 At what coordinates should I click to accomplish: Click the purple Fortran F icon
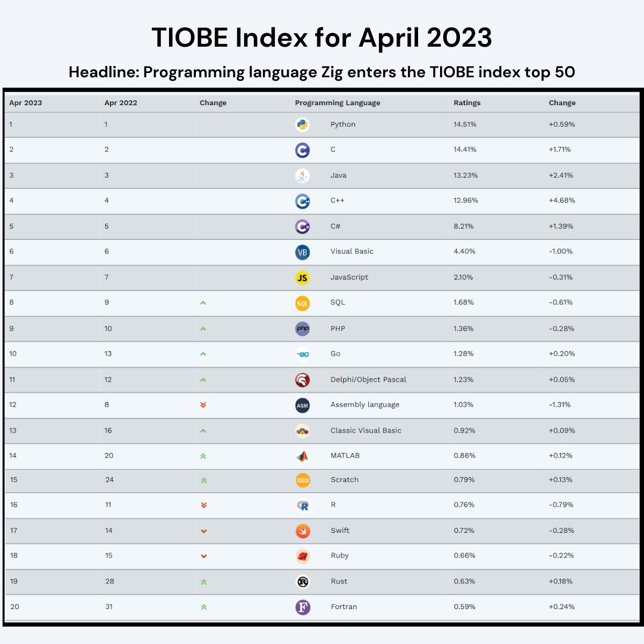click(302, 608)
